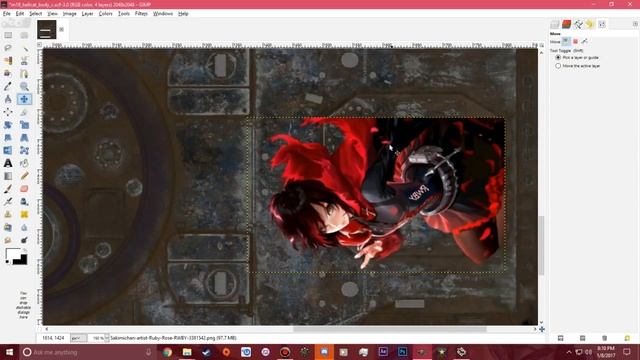Select the Heal tool
This screenshot has height=360, width=640.
coord(24,214)
